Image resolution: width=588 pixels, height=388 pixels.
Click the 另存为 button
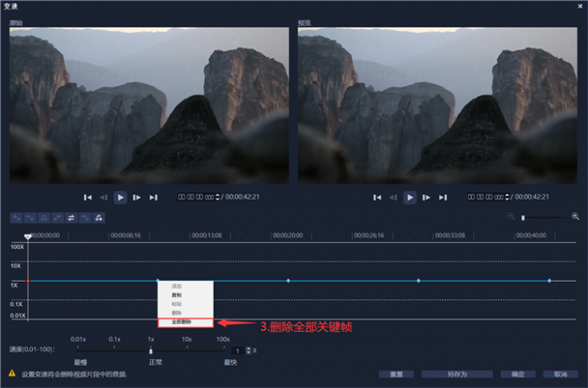[457, 374]
